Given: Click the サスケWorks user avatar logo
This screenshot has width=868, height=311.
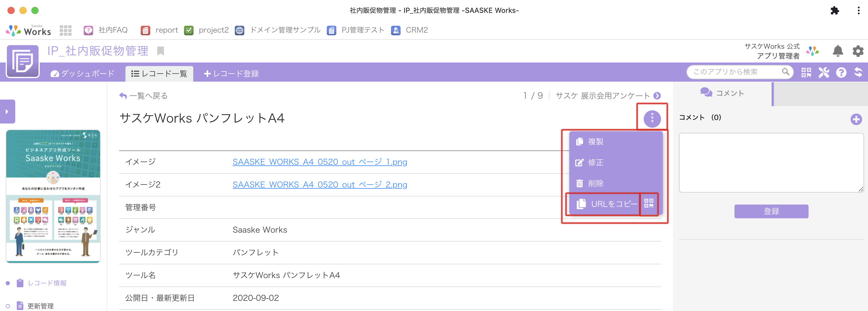Looking at the screenshot, I should 812,51.
